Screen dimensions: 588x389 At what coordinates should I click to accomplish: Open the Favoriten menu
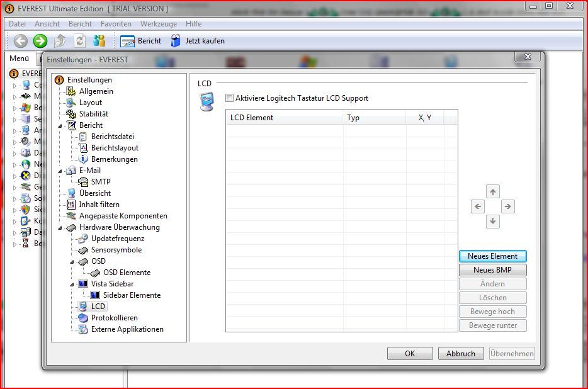tap(116, 24)
